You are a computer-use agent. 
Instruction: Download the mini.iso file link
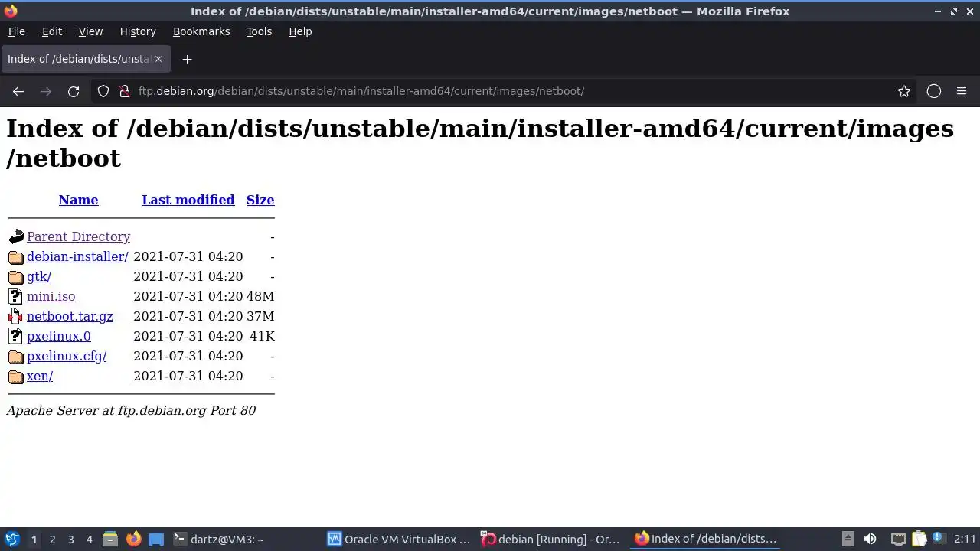(x=51, y=296)
